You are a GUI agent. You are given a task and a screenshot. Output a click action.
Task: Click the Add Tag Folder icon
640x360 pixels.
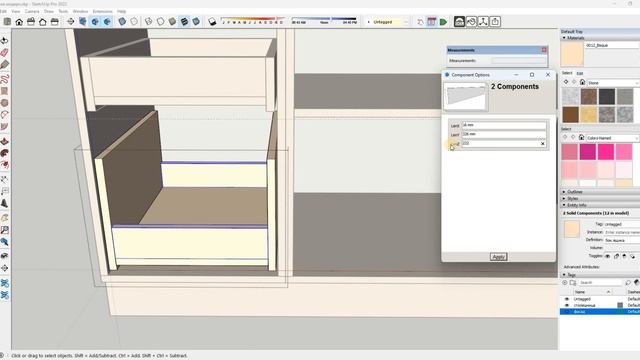click(573, 282)
